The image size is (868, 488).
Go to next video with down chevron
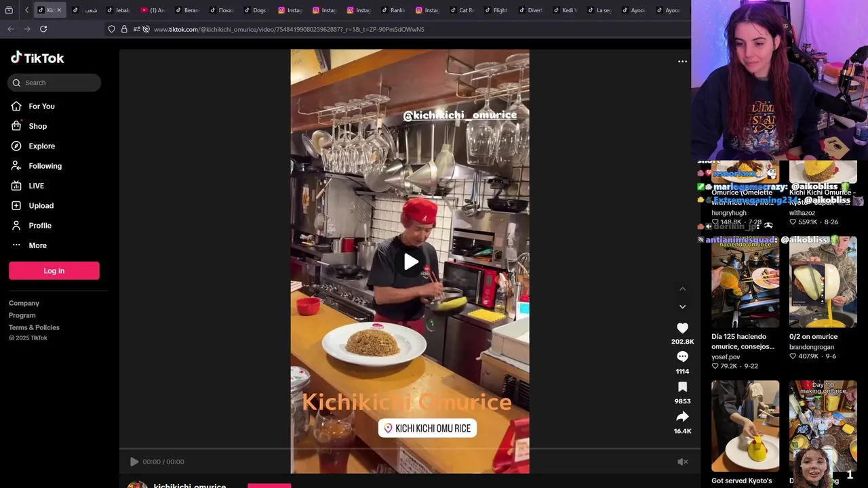coord(683,307)
